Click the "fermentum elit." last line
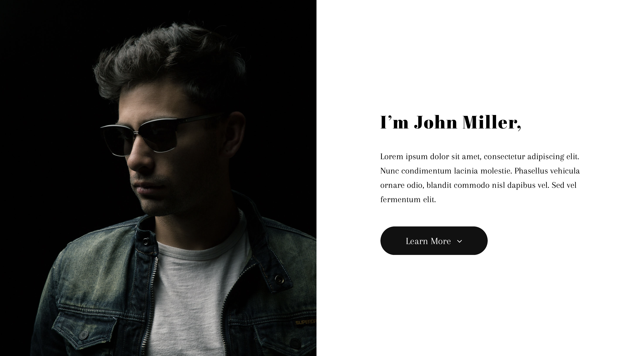Viewport: 644px width, 356px height. pyautogui.click(x=408, y=199)
